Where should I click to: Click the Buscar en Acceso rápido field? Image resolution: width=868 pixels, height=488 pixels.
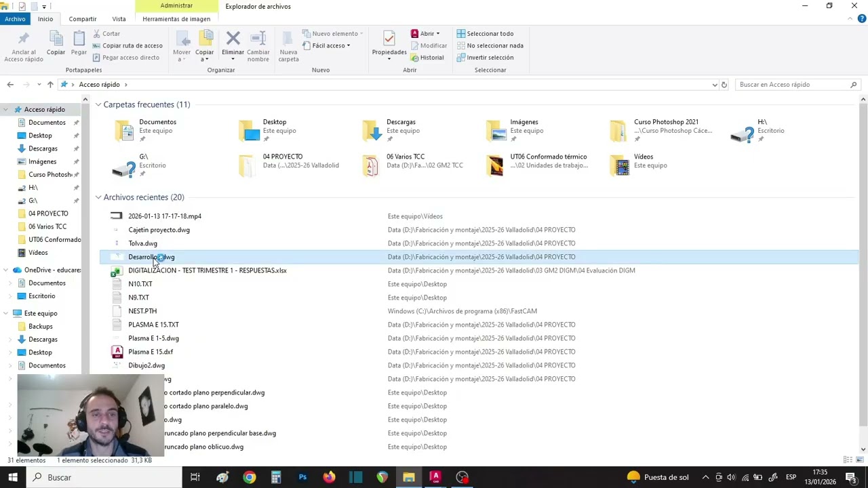point(797,85)
